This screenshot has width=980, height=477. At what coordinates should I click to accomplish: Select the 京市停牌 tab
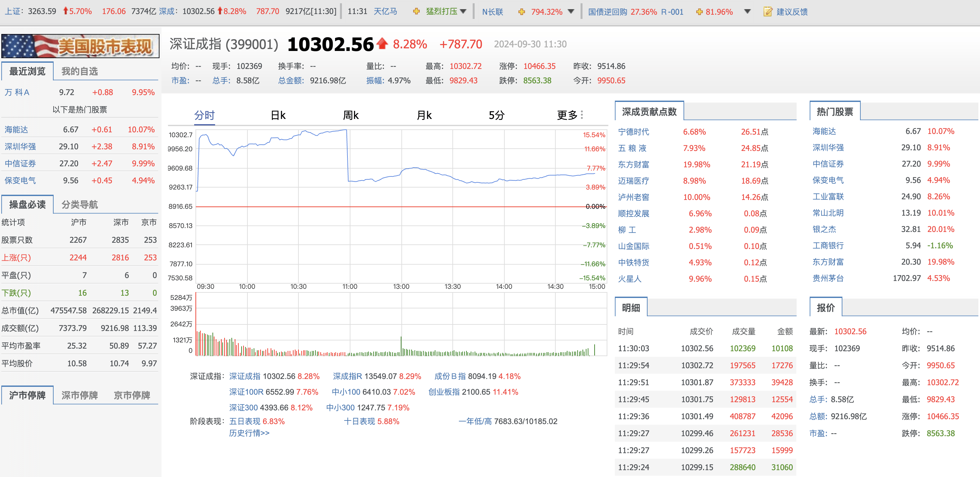point(132,395)
